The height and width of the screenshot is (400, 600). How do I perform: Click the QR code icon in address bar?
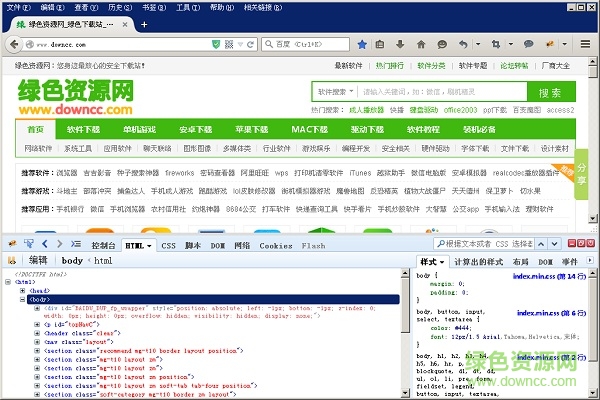[229, 44]
